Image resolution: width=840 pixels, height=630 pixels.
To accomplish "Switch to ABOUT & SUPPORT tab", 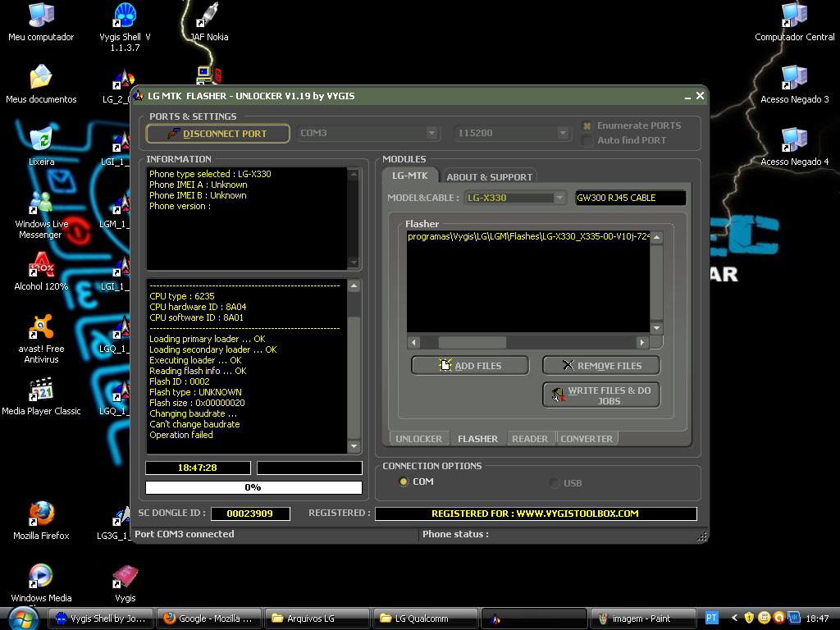I will [489, 177].
